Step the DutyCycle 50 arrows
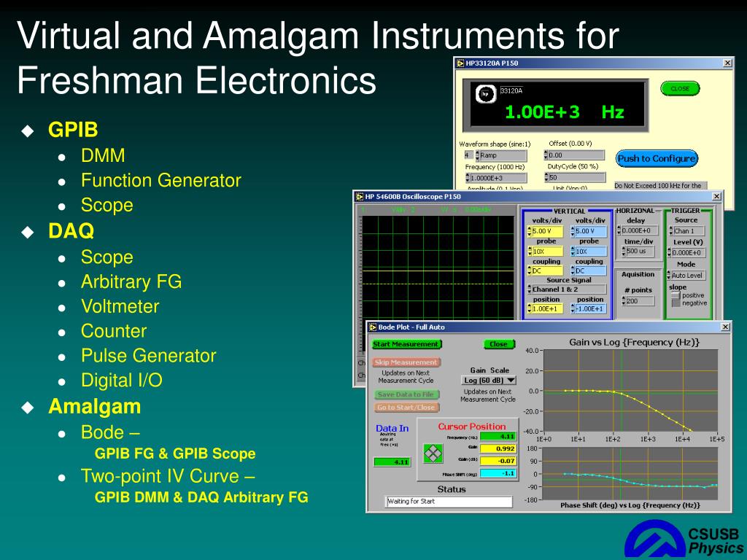The height and width of the screenshot is (560, 747). (x=546, y=178)
